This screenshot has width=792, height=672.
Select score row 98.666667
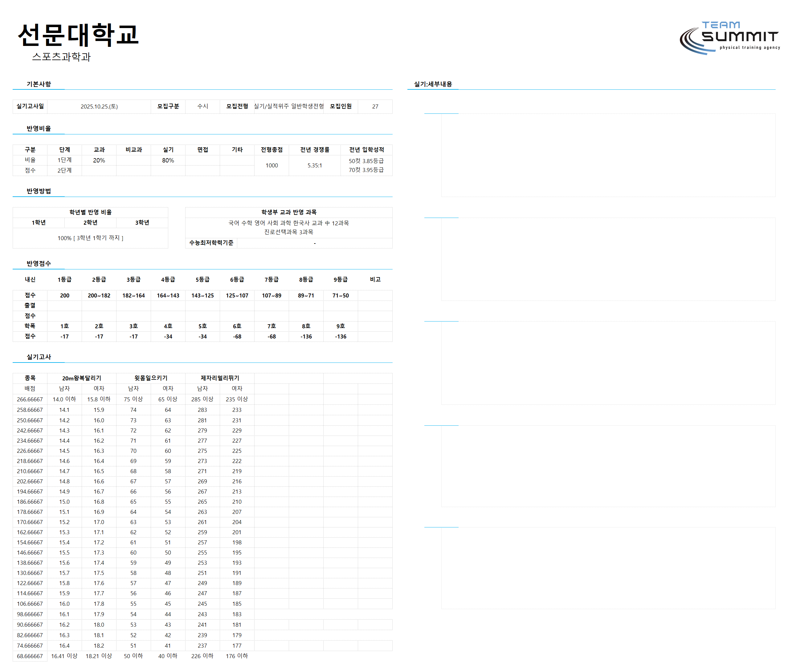tap(30, 614)
